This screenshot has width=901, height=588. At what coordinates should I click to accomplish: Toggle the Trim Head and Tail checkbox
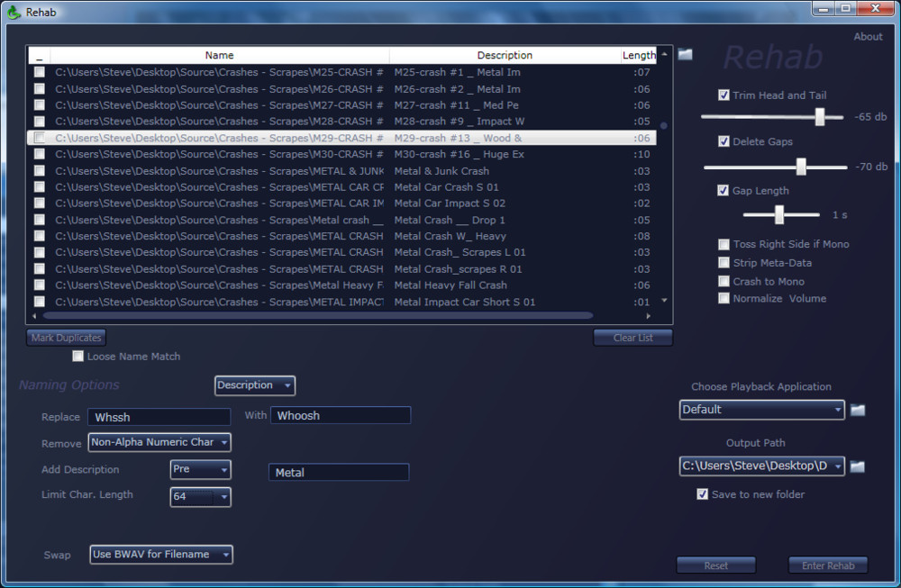click(x=724, y=95)
